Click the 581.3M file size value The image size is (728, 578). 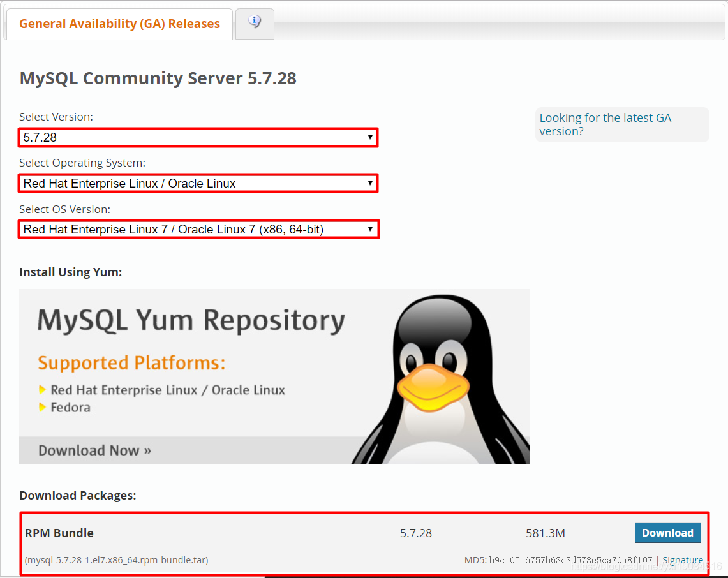coord(545,533)
